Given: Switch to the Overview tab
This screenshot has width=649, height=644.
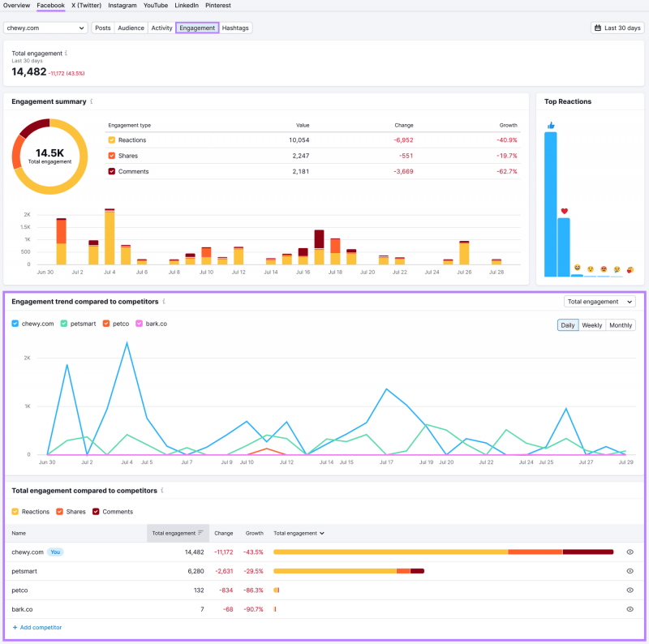Looking at the screenshot, I should tap(16, 6).
